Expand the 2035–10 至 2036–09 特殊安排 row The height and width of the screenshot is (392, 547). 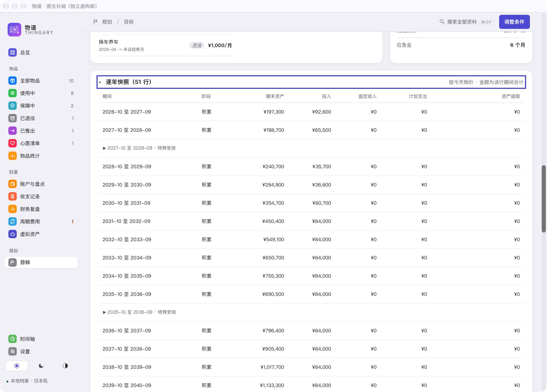click(x=139, y=312)
